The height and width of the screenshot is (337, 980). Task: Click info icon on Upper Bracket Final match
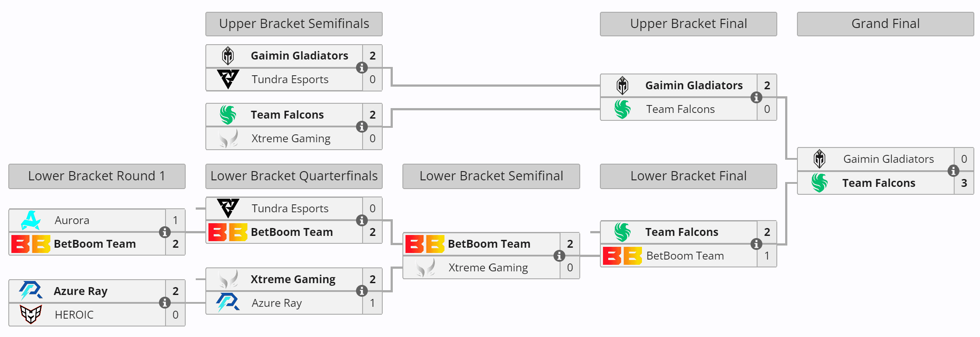click(x=756, y=98)
